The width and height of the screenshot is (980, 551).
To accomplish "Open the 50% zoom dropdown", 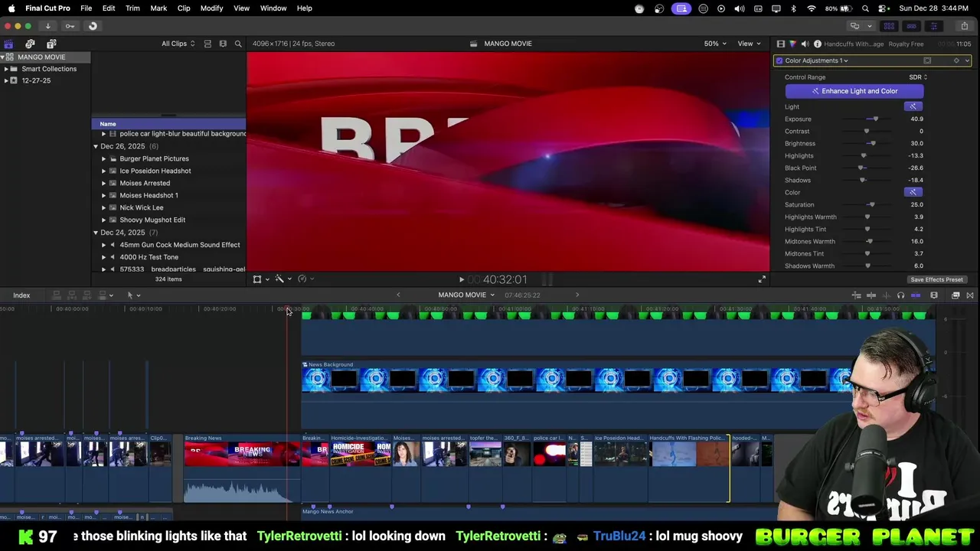I will 715,44.
